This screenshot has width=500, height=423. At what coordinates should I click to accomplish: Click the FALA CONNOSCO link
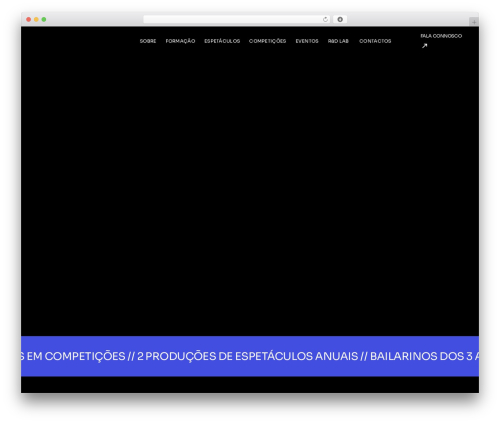[441, 36]
